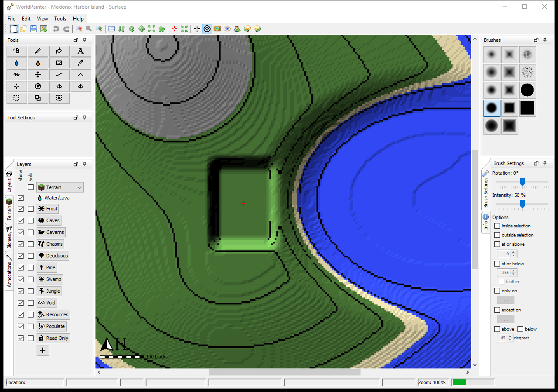Undo the last action in toolbar
This screenshot has width=558, height=392.
pos(56,29)
